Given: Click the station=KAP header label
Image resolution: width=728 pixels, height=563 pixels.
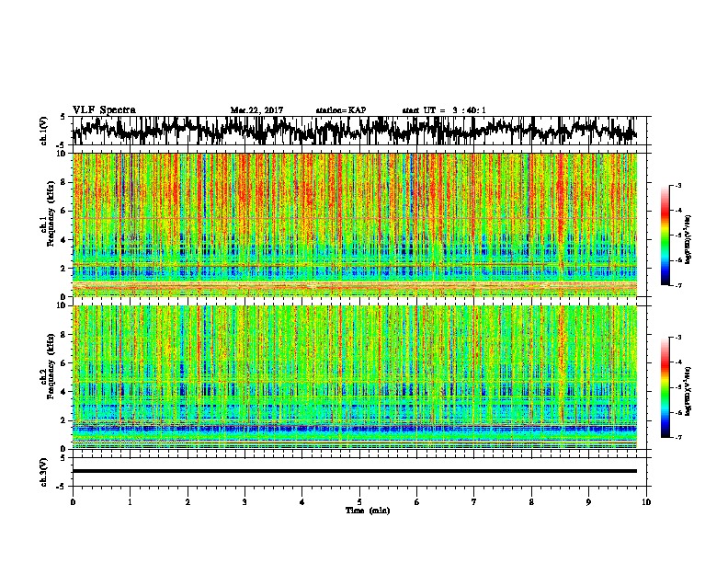Looking at the screenshot, I should click(341, 110).
